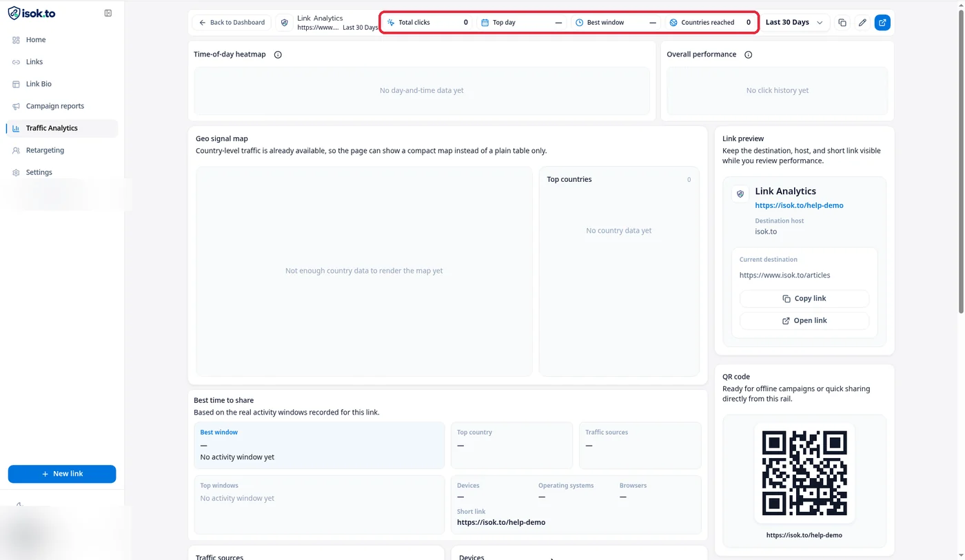Screen dimensions: 965x560
Task: Click the Campaign reports megaphone icon
Action: (16, 106)
